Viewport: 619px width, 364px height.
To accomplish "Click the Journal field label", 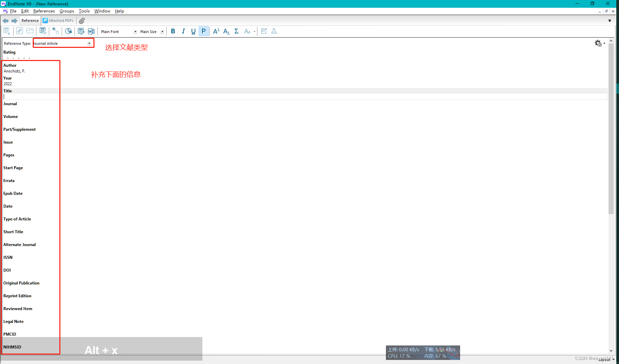I will point(10,104).
